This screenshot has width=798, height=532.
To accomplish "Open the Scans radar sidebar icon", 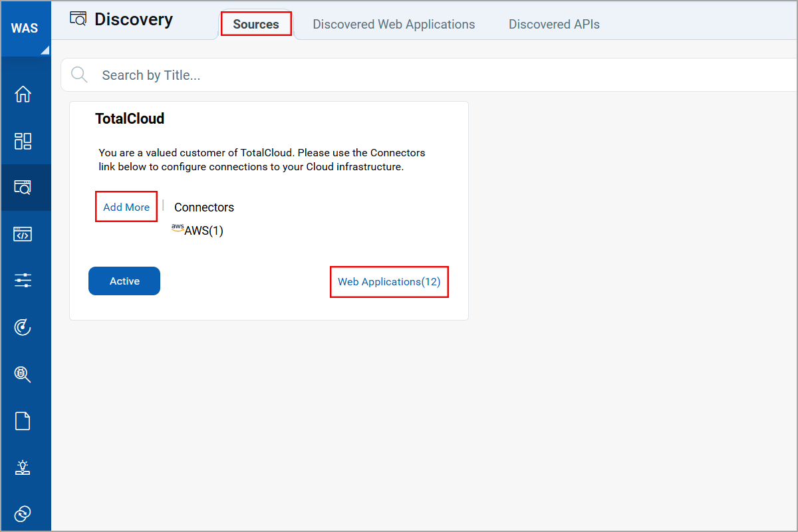I will click(23, 327).
